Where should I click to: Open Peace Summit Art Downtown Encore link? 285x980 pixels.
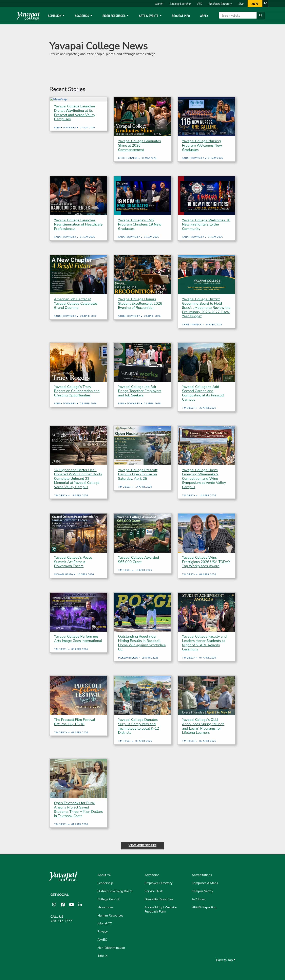coord(73,562)
